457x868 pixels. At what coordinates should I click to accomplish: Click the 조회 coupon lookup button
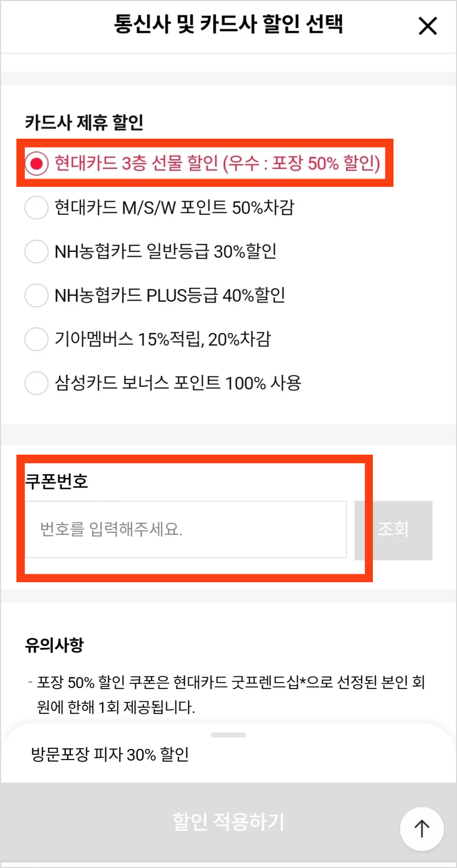coord(393,529)
